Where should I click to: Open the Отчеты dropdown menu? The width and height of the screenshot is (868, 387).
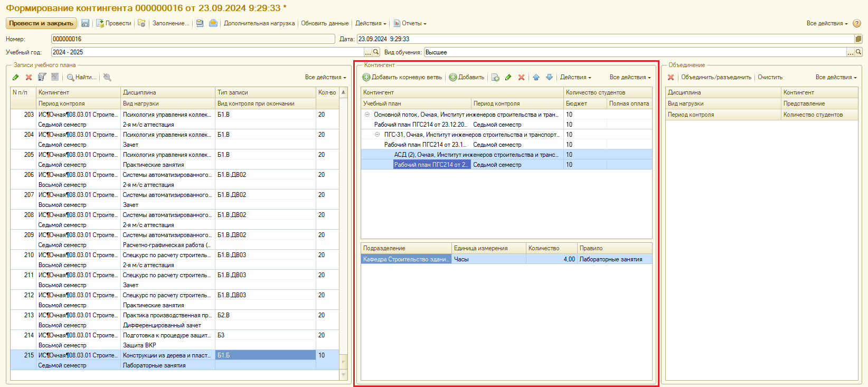[x=410, y=23]
